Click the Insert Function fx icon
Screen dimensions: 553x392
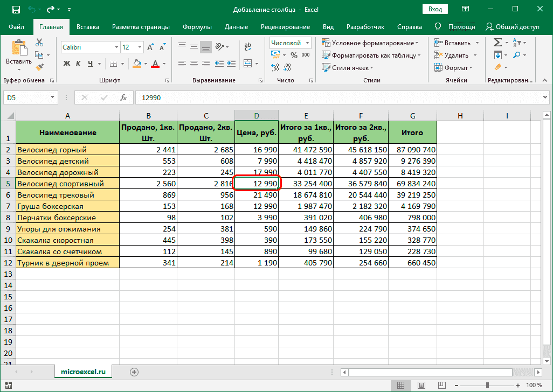click(124, 97)
